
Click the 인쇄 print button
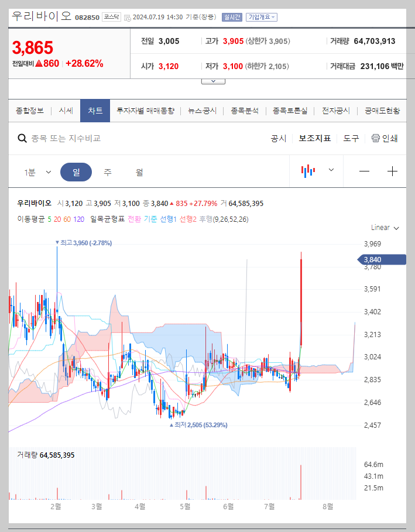click(385, 139)
